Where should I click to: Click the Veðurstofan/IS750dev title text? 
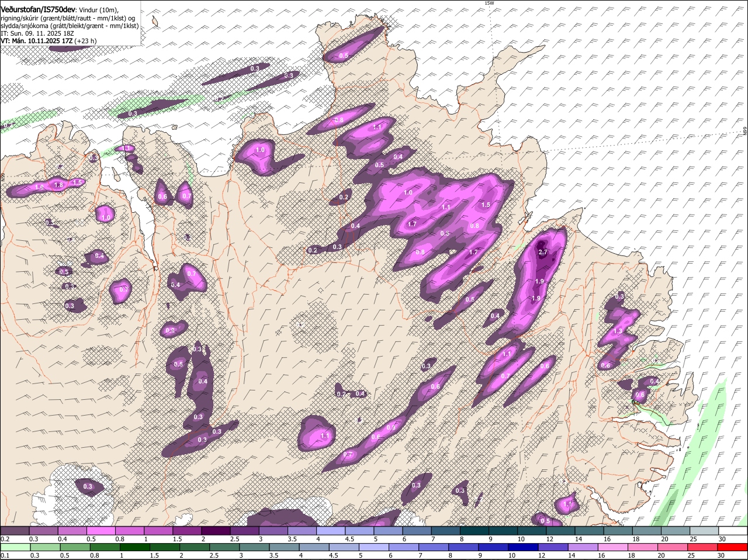(38, 10)
